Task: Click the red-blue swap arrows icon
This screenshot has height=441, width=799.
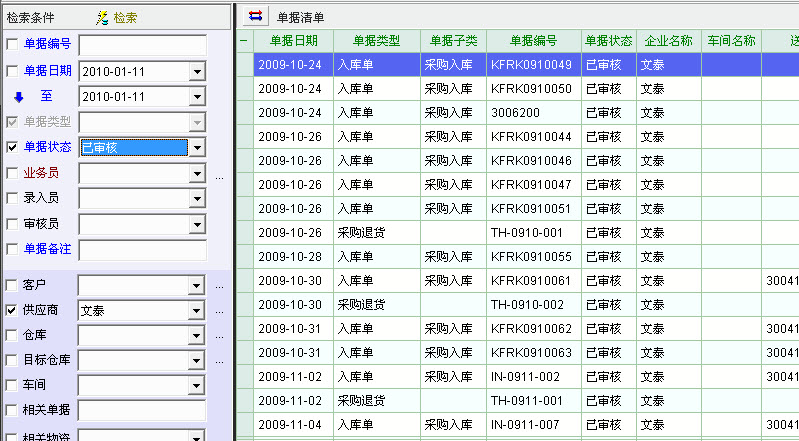Action: click(255, 16)
